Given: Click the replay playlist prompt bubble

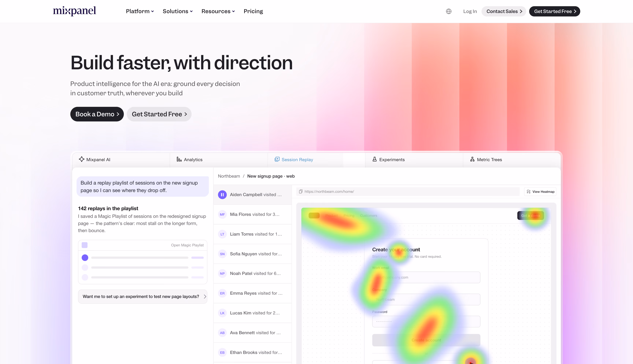Looking at the screenshot, I should 143,187.
